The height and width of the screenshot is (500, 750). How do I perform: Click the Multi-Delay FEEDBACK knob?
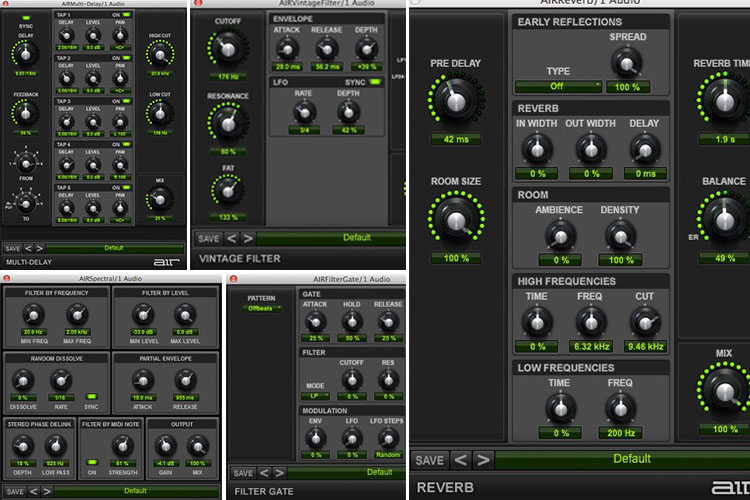click(26, 113)
